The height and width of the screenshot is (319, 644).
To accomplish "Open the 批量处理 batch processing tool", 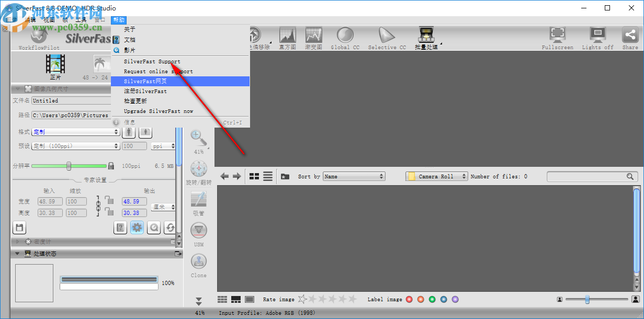I will coord(426,36).
